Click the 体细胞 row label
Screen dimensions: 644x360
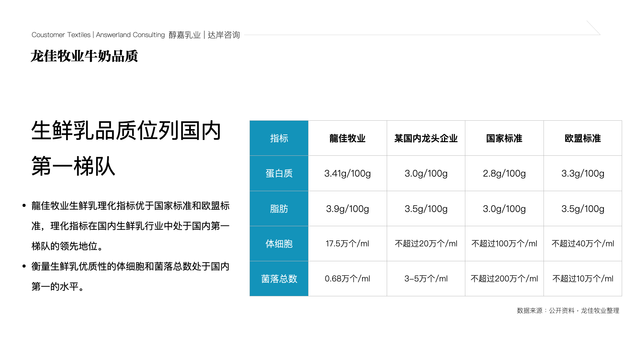tap(279, 244)
